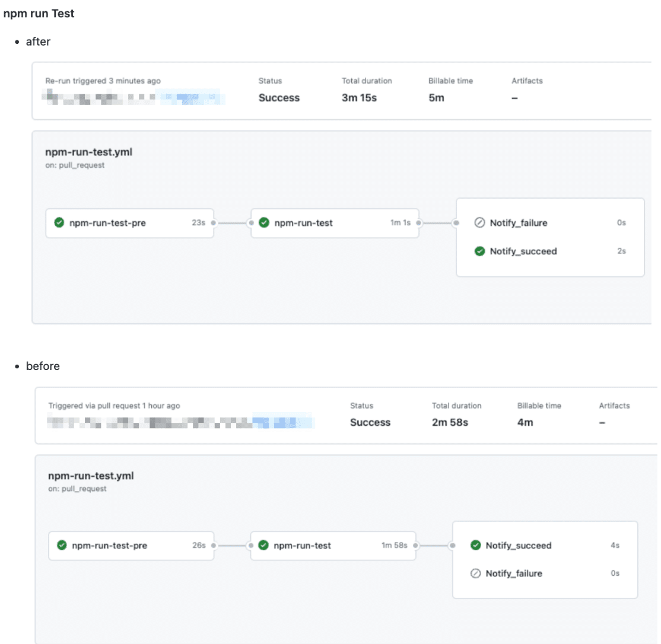Click the Artifacts dash in before run summary

coord(602,423)
